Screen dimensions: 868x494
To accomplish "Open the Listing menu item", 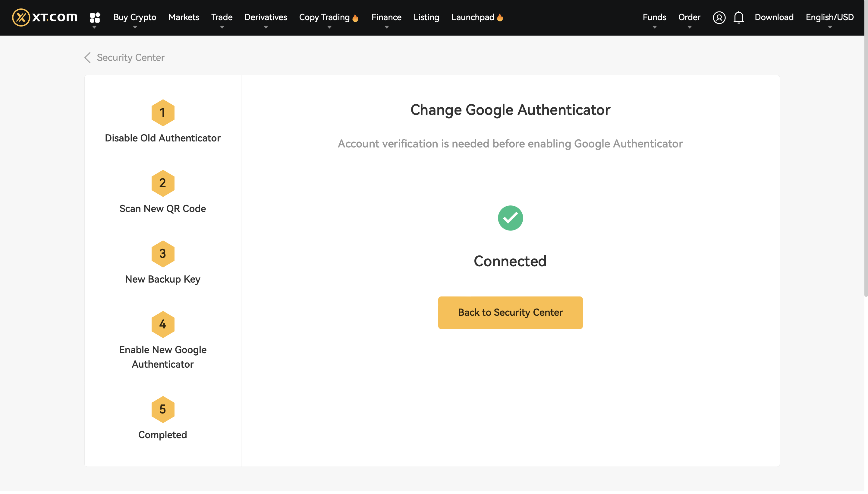I will 426,17.
